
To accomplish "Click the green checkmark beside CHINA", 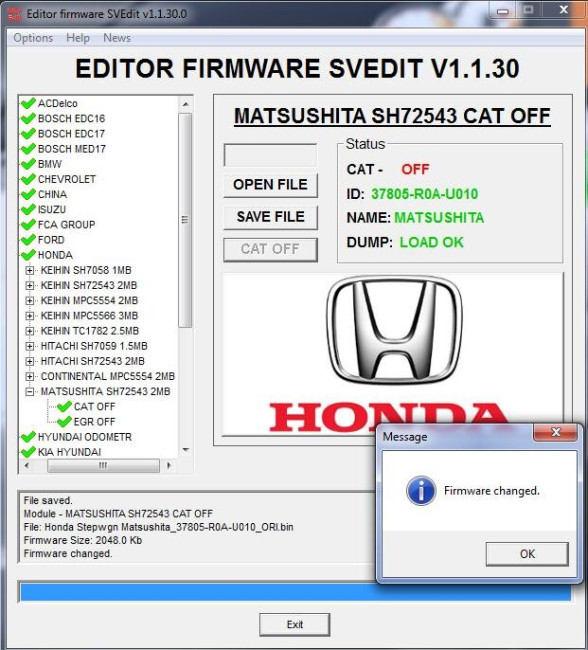I will click(x=28, y=194).
